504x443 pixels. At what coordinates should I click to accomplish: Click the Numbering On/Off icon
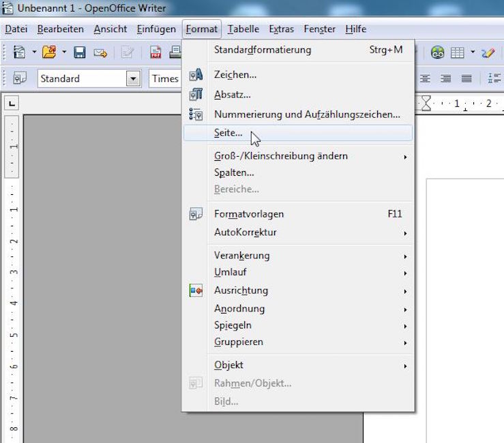point(494,78)
